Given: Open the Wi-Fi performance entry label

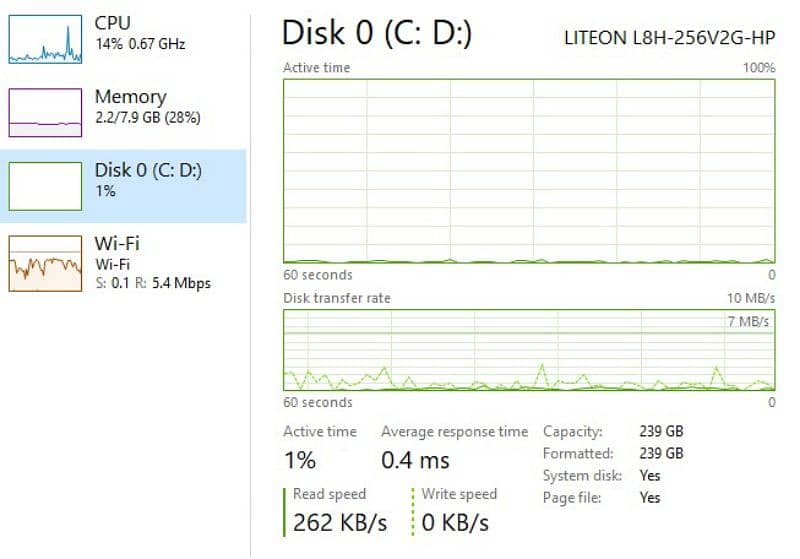Looking at the screenshot, I should click(116, 243).
